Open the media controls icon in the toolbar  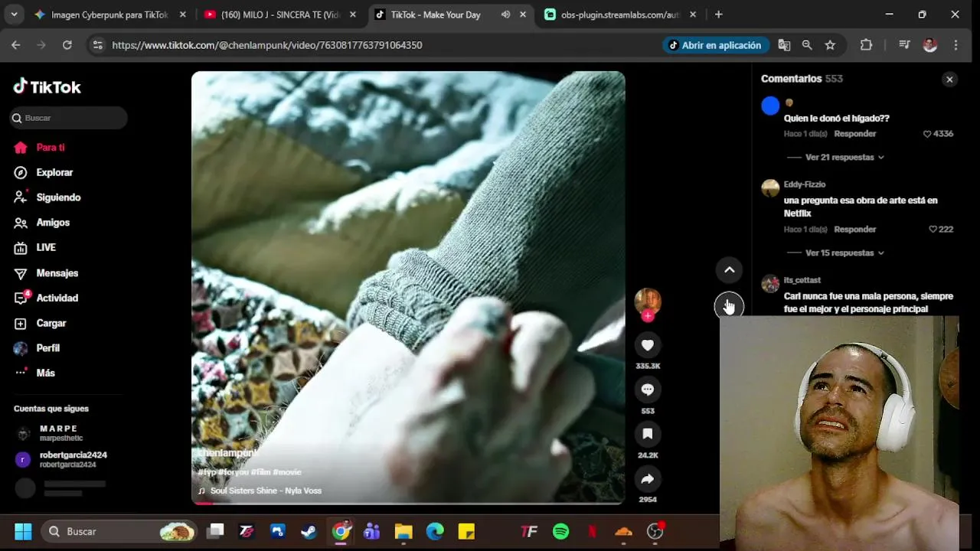pyautogui.click(x=904, y=45)
